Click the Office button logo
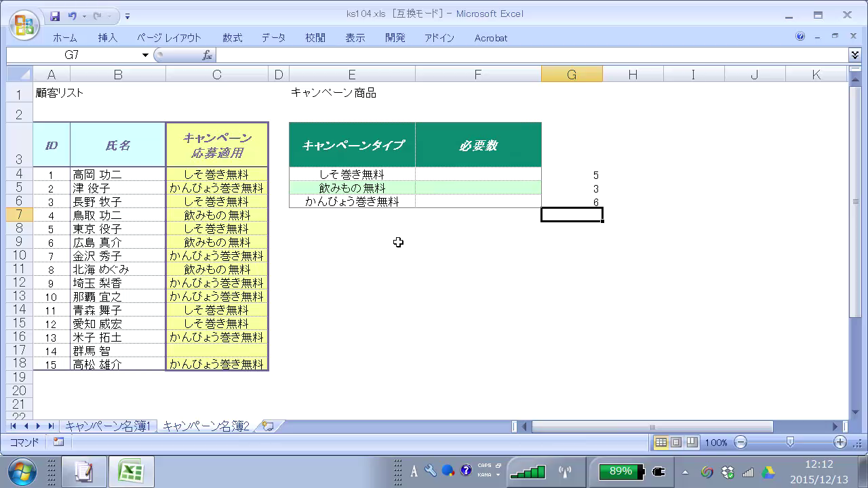This screenshot has height=488, width=868. point(24,25)
